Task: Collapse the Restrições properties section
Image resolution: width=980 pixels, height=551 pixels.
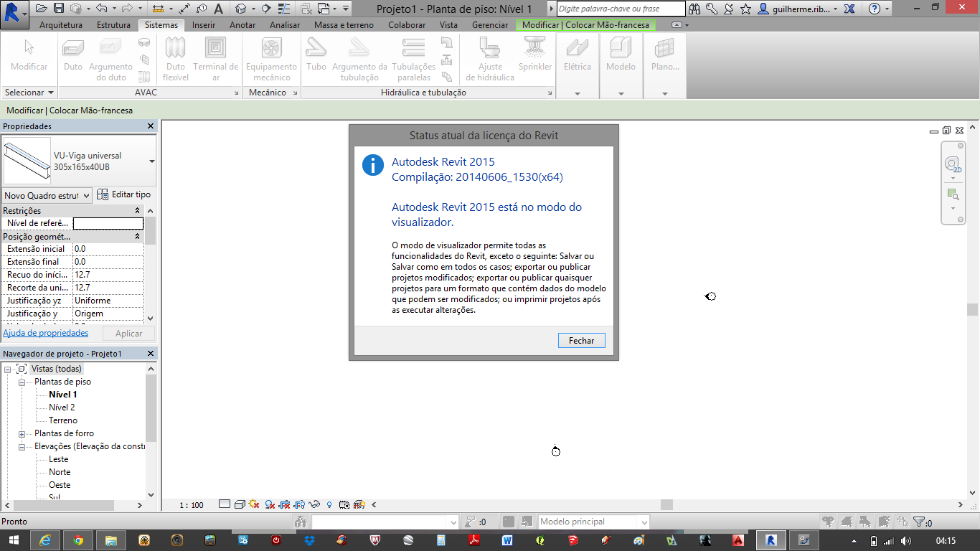Action: [x=137, y=211]
